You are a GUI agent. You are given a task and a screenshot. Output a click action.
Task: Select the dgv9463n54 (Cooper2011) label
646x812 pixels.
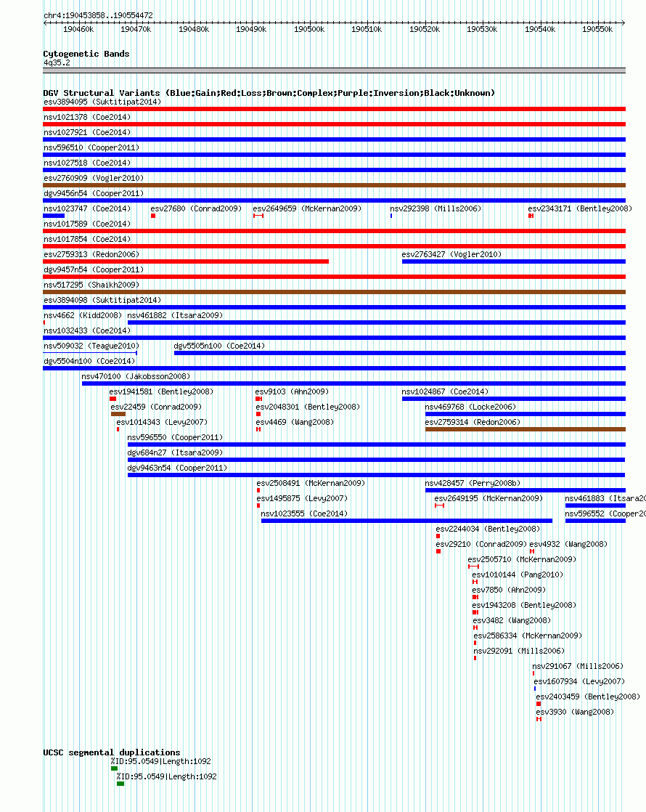(x=177, y=468)
